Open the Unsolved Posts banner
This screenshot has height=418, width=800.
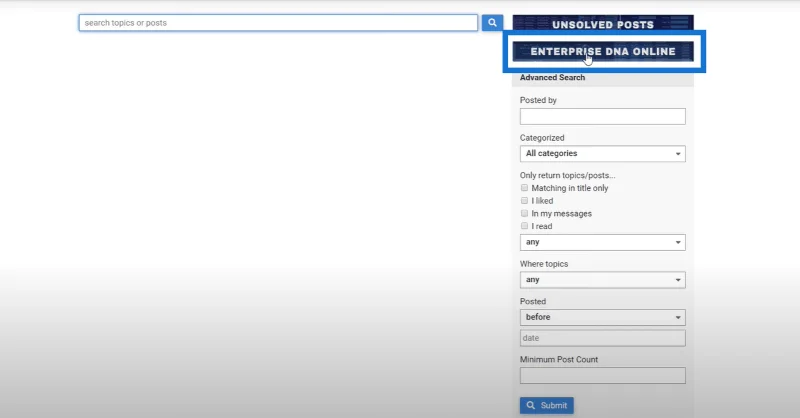coord(603,24)
